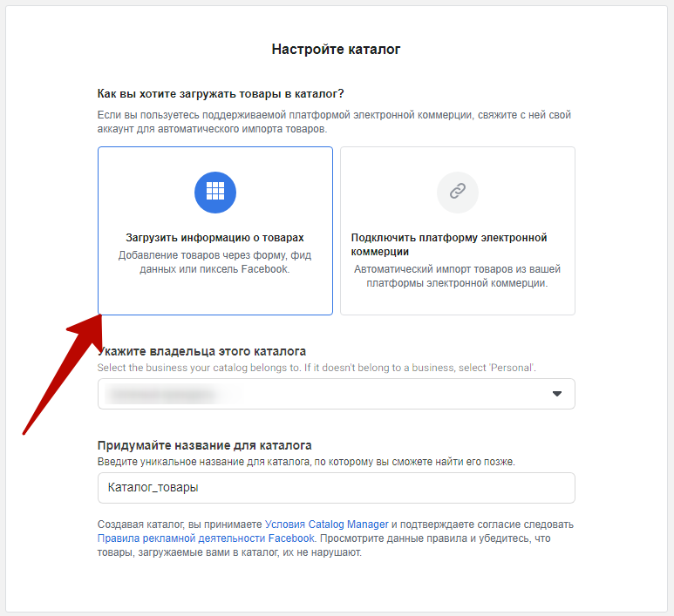Click the heading 'Настройте каталог'

click(336, 49)
